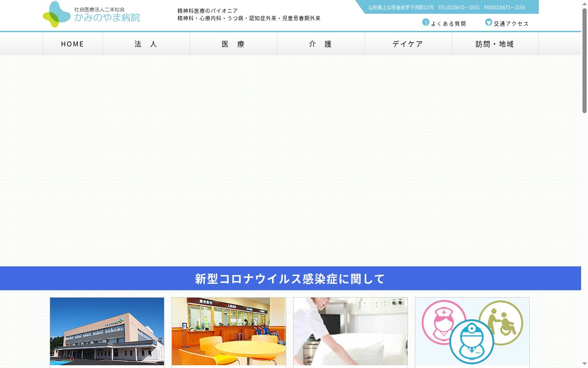588x368 pixels.
Task: Click the vertical page scrollbar thumb
Action: 584,60
